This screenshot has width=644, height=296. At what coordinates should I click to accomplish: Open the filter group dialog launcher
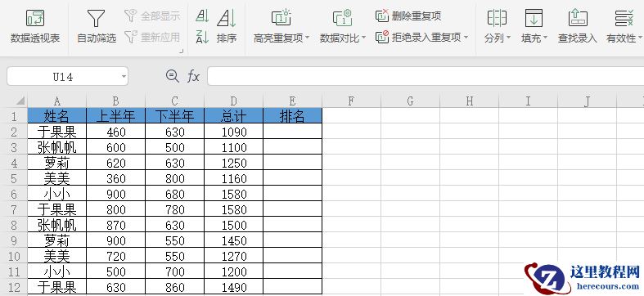click(180, 52)
